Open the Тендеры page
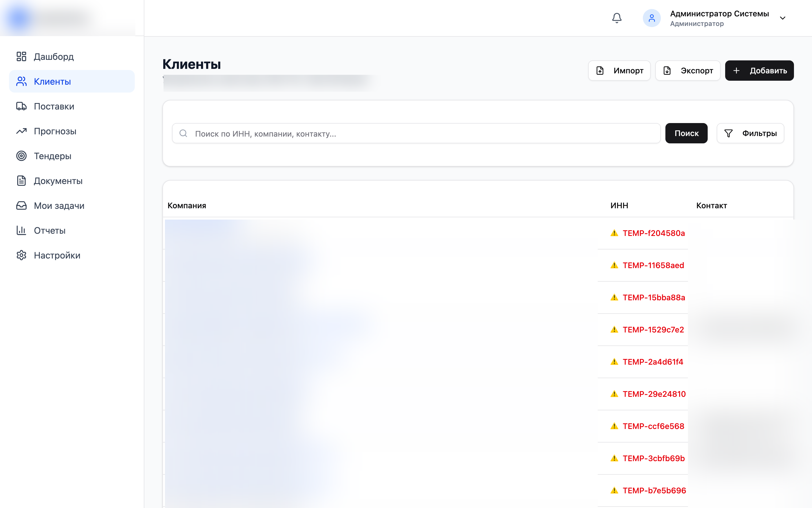 coord(72,156)
